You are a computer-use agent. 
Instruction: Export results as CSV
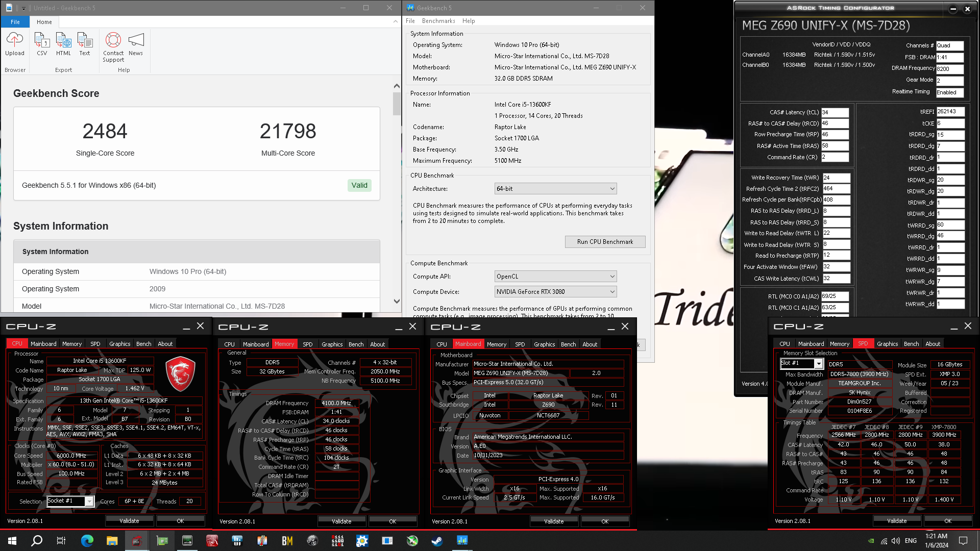pos(42,44)
